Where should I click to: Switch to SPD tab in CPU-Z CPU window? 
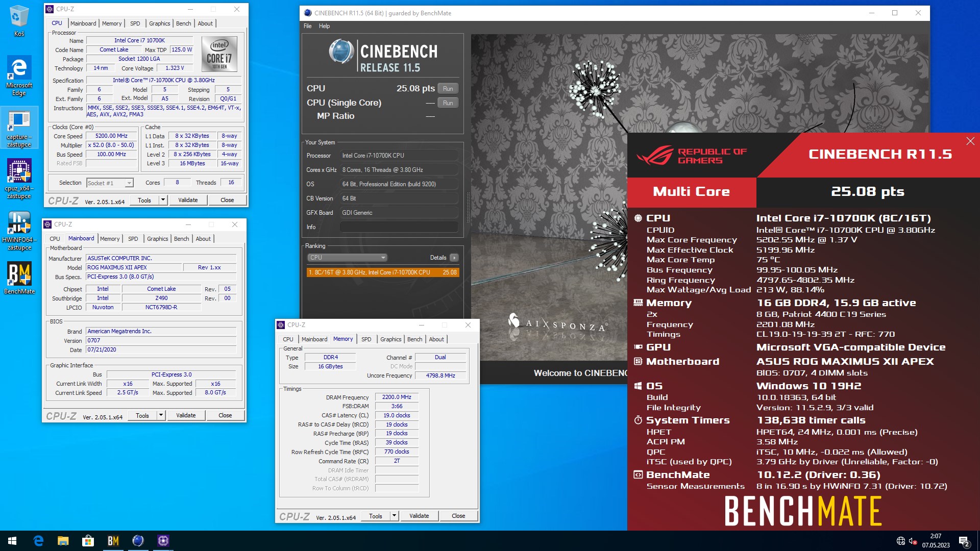point(135,23)
